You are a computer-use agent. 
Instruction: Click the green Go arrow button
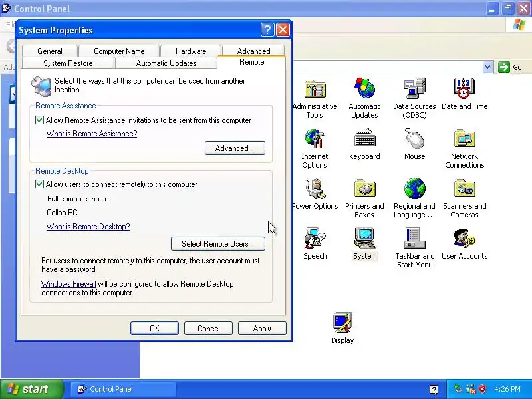[504, 67]
